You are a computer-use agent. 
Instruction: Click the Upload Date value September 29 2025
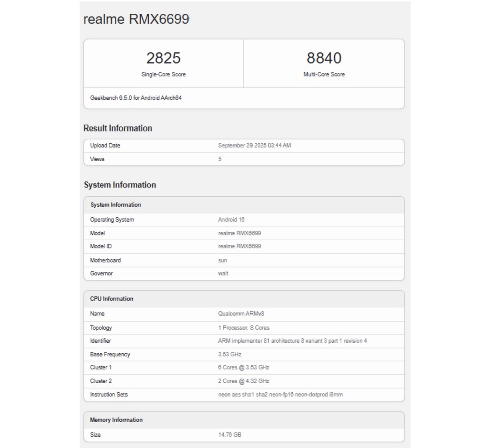[255, 146]
